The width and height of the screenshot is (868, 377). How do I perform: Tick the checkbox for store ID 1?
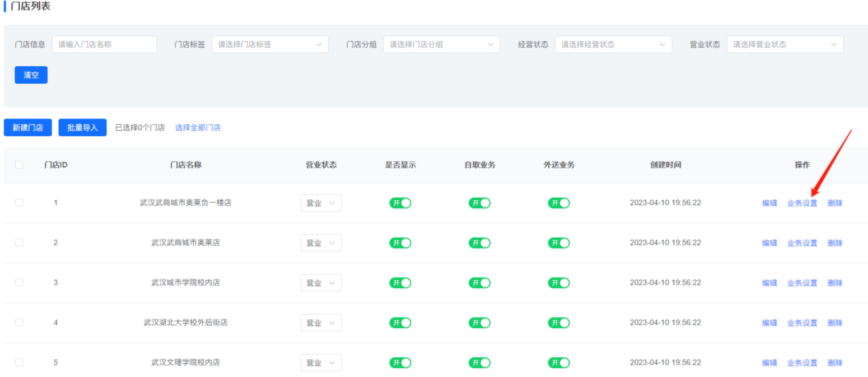click(x=19, y=202)
